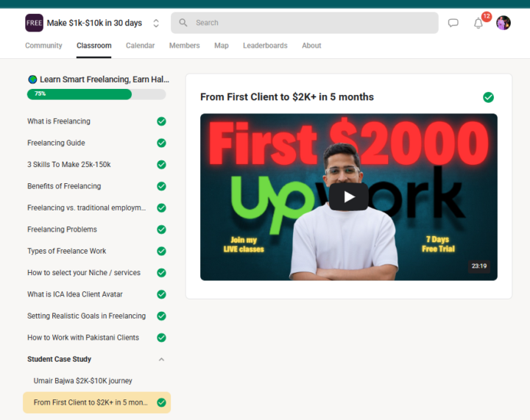Viewport: 530px width, 420px height.
Task: Go to the Members tab
Action: [x=185, y=46]
